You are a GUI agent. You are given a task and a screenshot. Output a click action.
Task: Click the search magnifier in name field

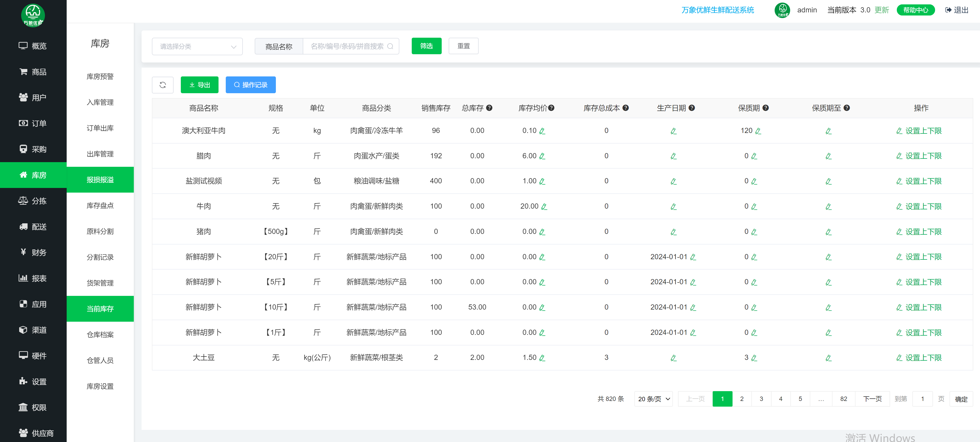(x=390, y=46)
